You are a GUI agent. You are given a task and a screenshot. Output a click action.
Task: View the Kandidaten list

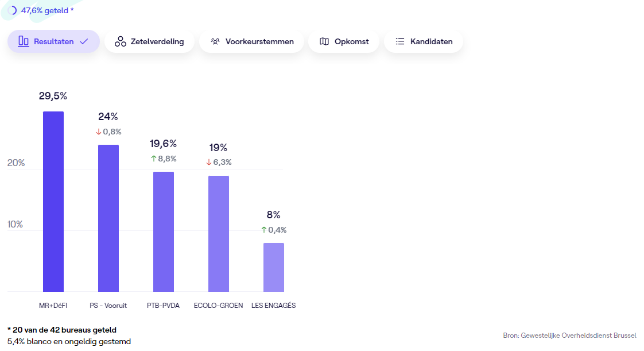(x=423, y=41)
